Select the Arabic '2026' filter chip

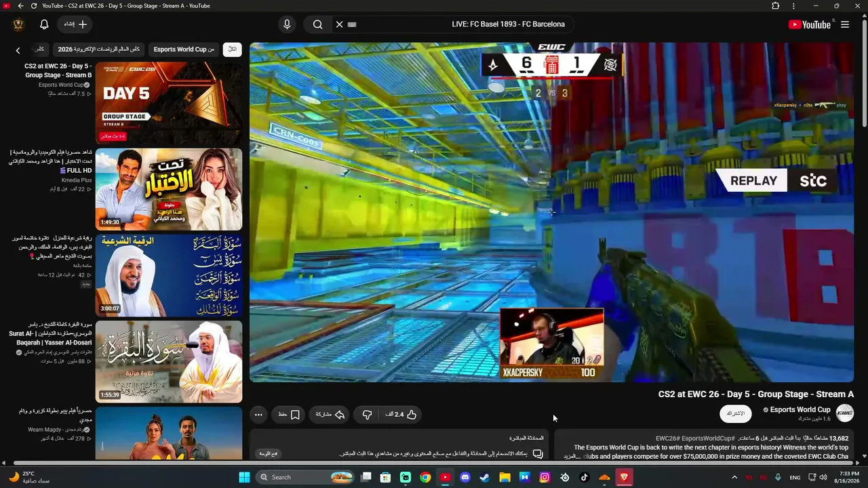pos(99,49)
